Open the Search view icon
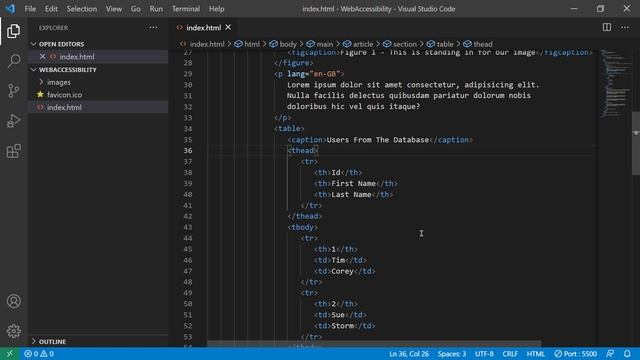 13,61
